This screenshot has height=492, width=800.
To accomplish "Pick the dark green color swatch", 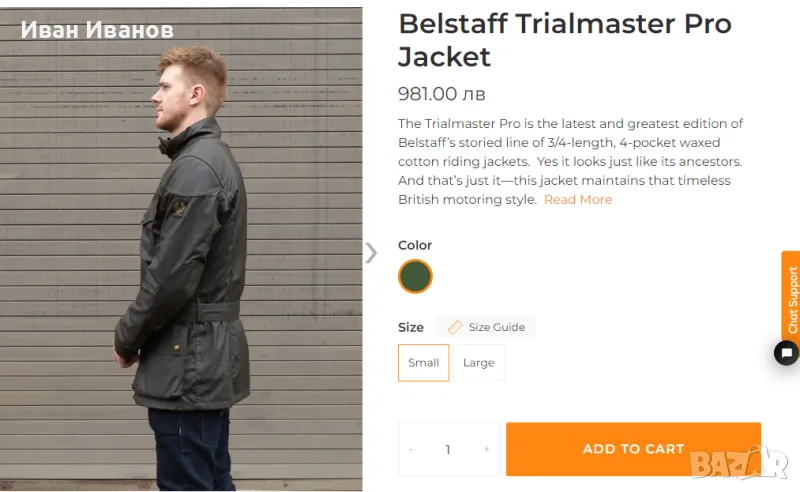I will [x=415, y=276].
